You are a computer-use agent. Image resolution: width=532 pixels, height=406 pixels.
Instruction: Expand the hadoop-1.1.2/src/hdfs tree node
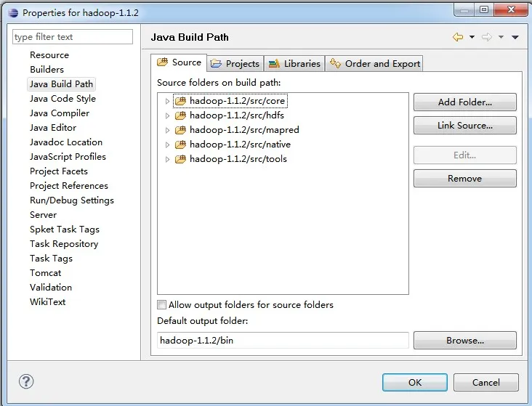[167, 115]
